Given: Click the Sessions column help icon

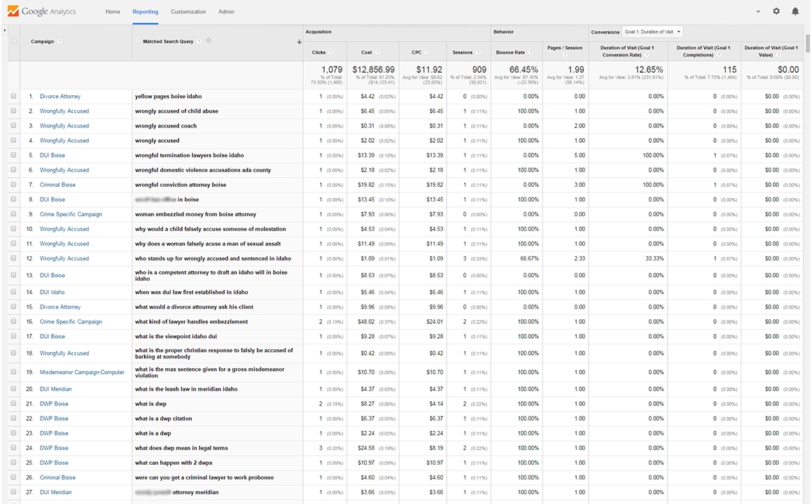Looking at the screenshot, I should tap(478, 52).
